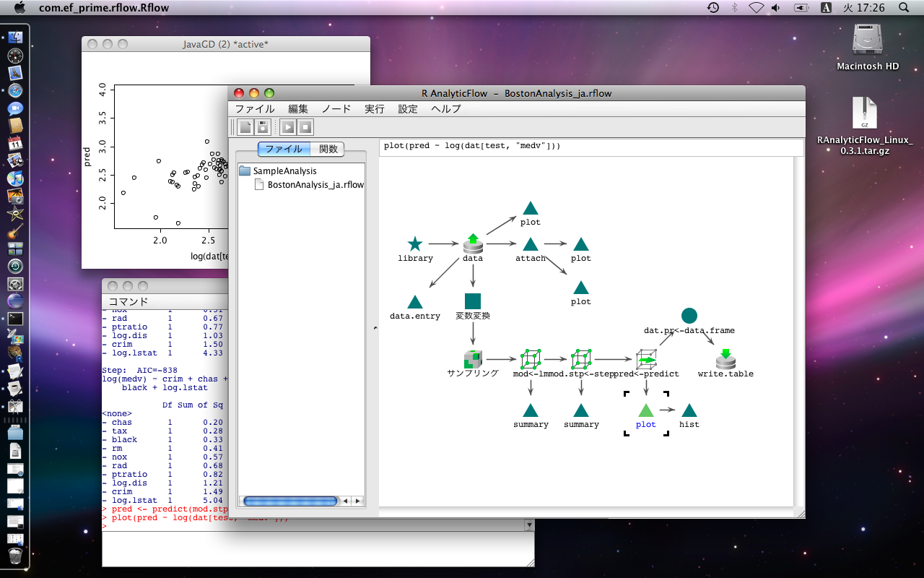Screen dimensions: 924x578
Task: Click the file tree scroll-right arrow
Action: tap(356, 501)
